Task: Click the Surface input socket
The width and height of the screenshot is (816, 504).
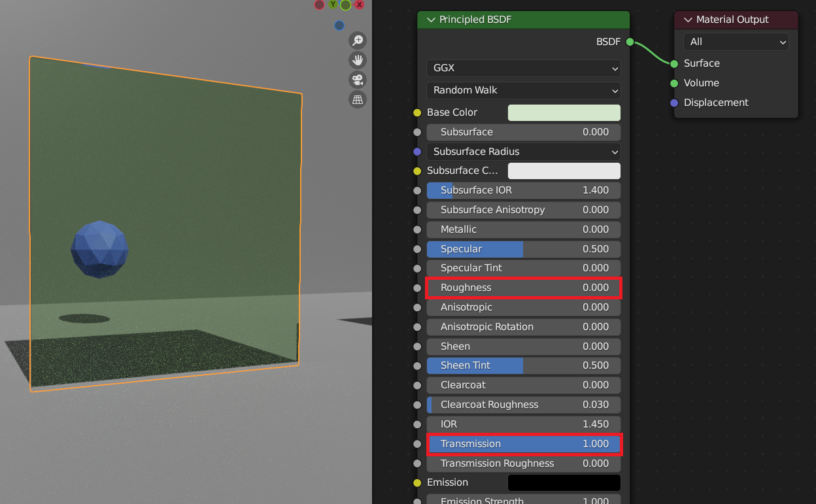Action: [674, 63]
